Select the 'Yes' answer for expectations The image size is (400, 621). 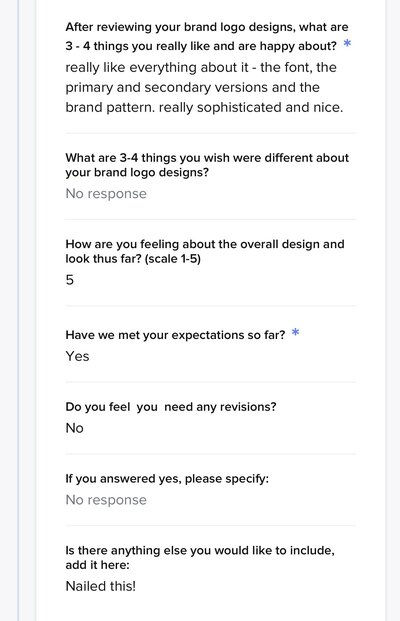click(77, 356)
